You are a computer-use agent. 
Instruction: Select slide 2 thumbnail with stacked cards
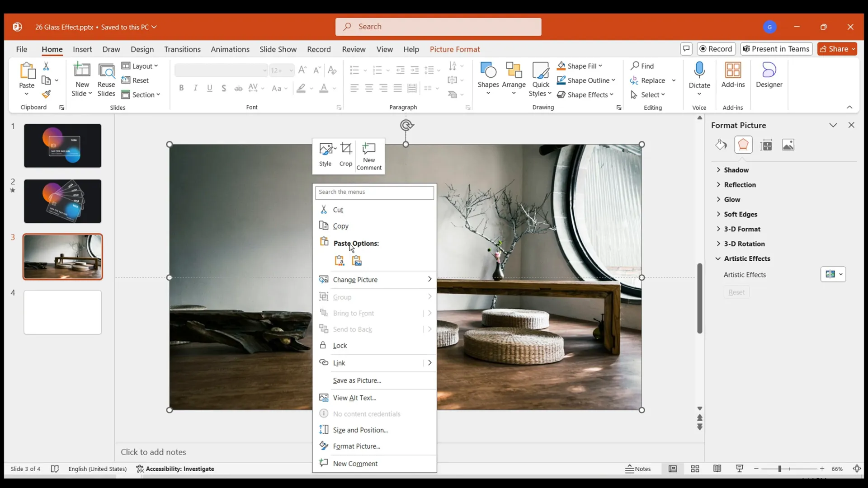pyautogui.click(x=63, y=202)
